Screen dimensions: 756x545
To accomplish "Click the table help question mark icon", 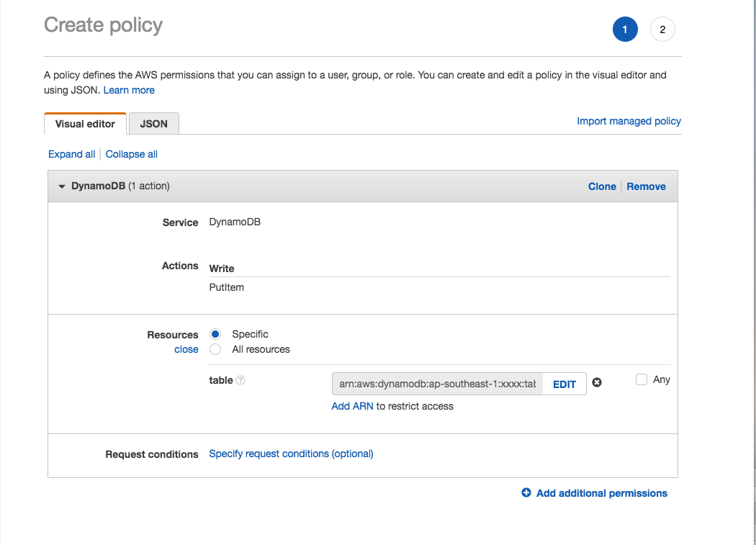I will click(240, 381).
